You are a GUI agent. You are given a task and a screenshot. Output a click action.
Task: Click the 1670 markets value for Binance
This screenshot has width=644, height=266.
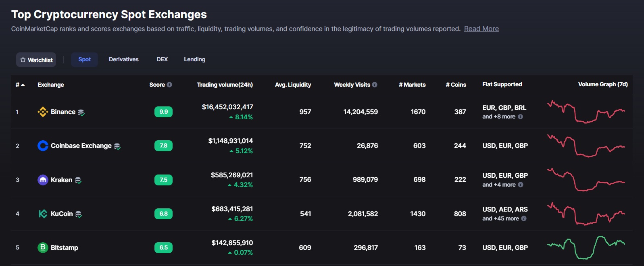tap(418, 112)
